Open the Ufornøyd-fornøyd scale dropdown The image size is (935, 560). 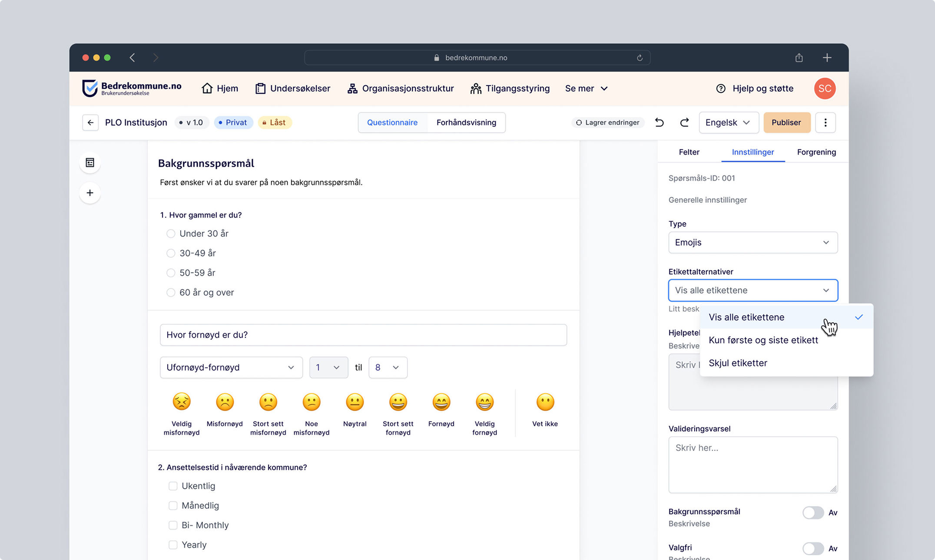click(x=231, y=367)
